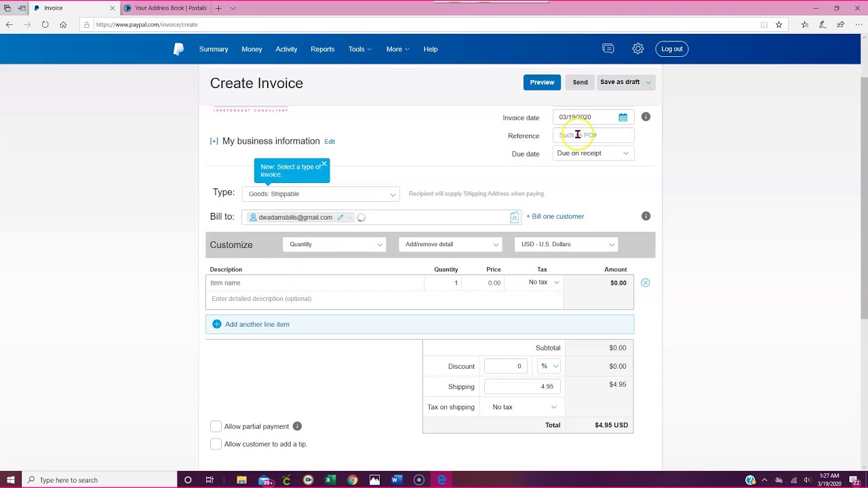868x488 pixels.
Task: Click the Edit business information link
Action: pyautogui.click(x=330, y=142)
